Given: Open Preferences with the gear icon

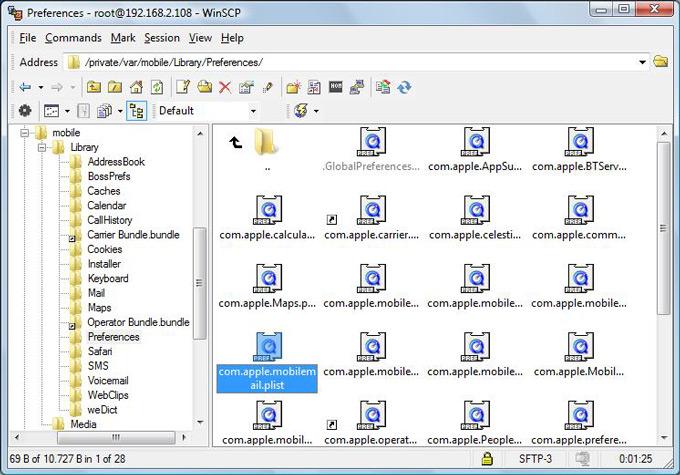Looking at the screenshot, I should tap(25, 111).
